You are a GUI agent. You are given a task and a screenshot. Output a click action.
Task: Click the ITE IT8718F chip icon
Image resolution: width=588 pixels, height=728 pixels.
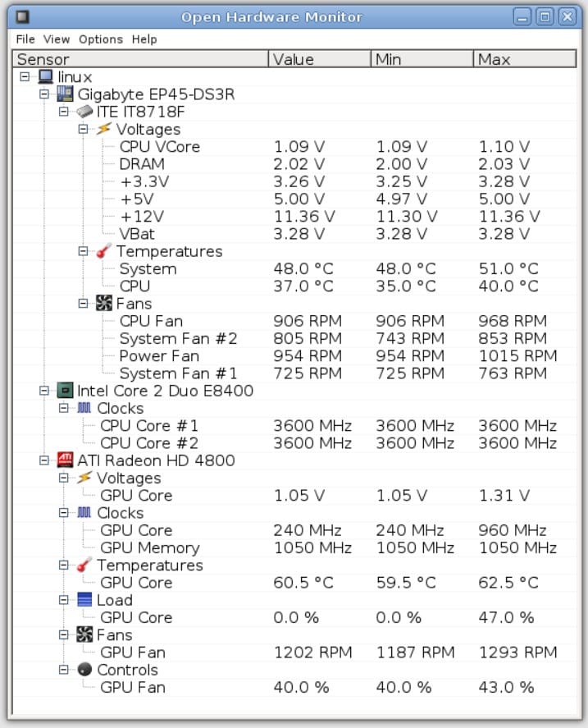(84, 112)
